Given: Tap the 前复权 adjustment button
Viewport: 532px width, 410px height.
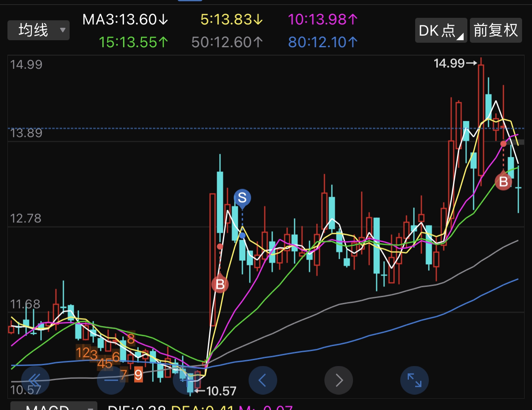Looking at the screenshot, I should coord(496,30).
